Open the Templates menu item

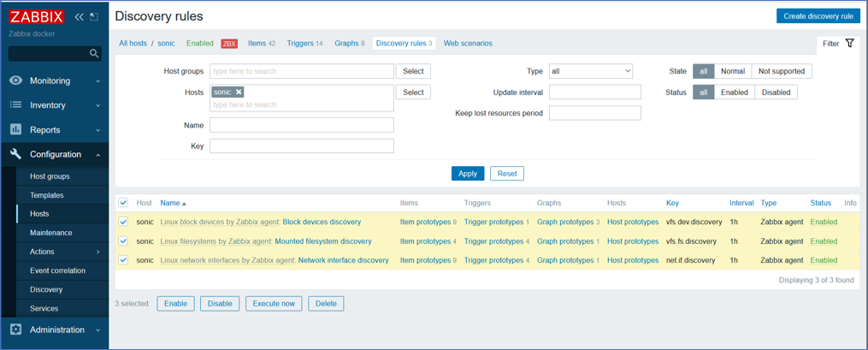click(x=47, y=195)
